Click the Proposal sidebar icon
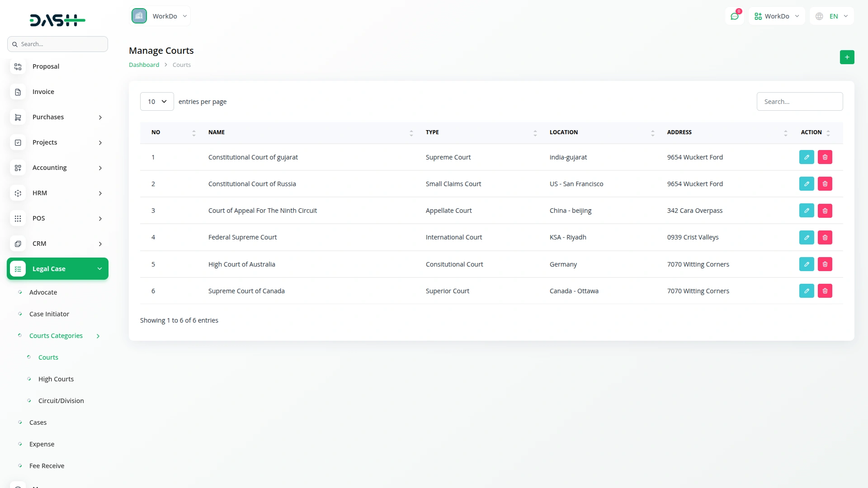Viewport: 868px width, 488px height. point(18,67)
